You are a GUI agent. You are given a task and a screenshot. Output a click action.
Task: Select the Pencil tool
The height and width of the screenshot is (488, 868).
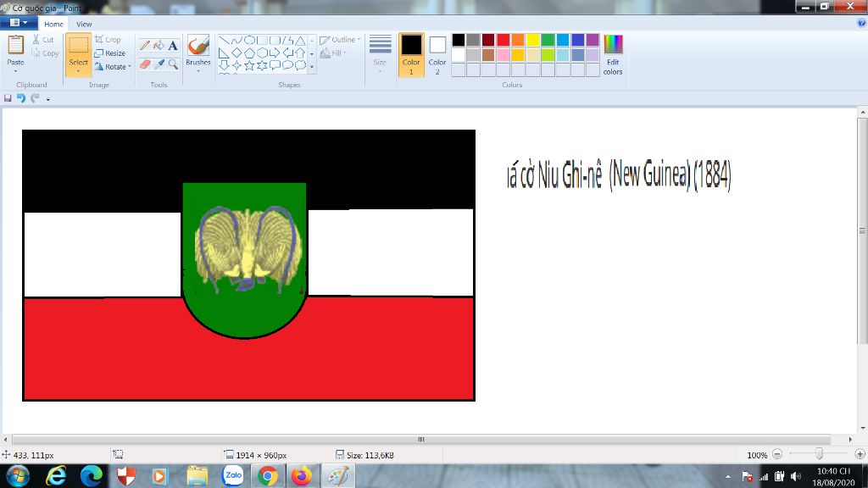(145, 46)
